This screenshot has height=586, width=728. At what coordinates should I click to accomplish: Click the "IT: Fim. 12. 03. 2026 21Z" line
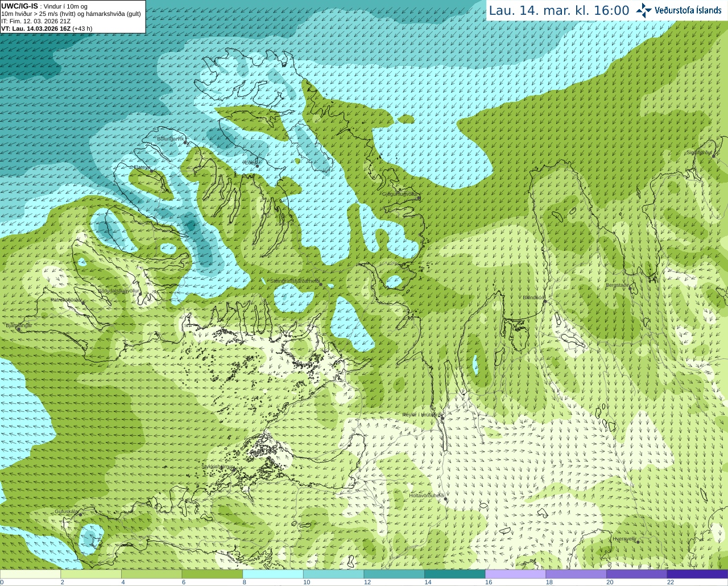point(36,21)
